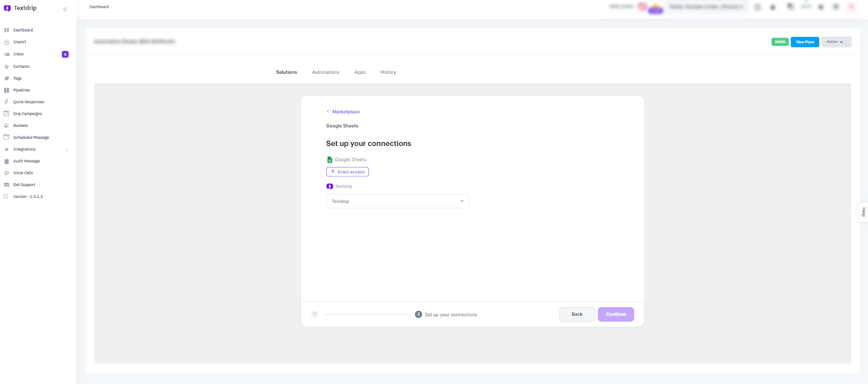Switch to the Solutions tab

tap(286, 72)
